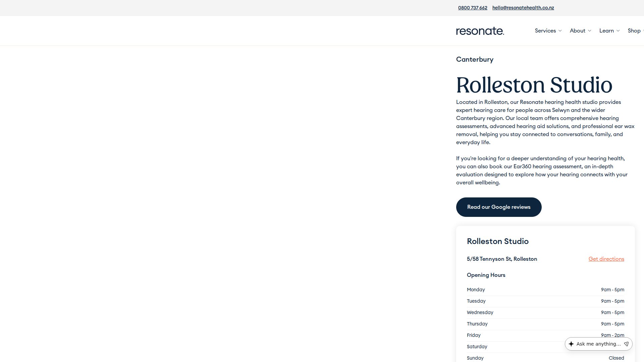Screen dimensions: 644x362
Task: Click the Rolleston Studio card title
Action: 498,241
